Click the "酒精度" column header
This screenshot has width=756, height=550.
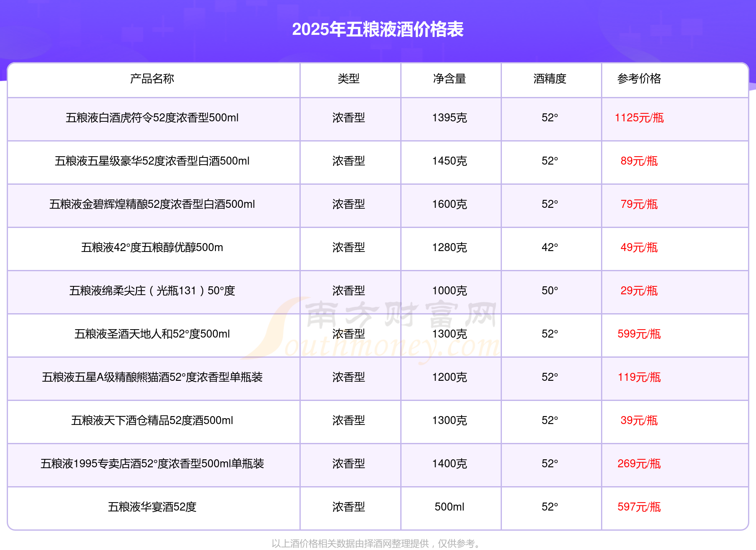(550, 79)
